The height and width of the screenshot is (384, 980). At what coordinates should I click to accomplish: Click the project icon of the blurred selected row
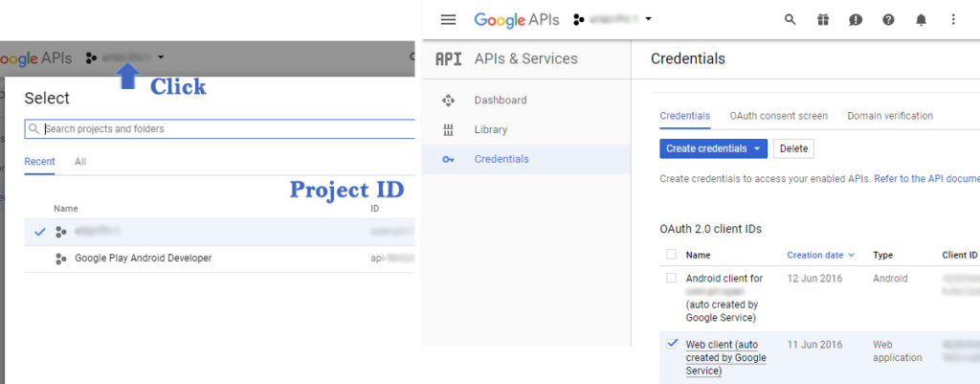(x=60, y=232)
